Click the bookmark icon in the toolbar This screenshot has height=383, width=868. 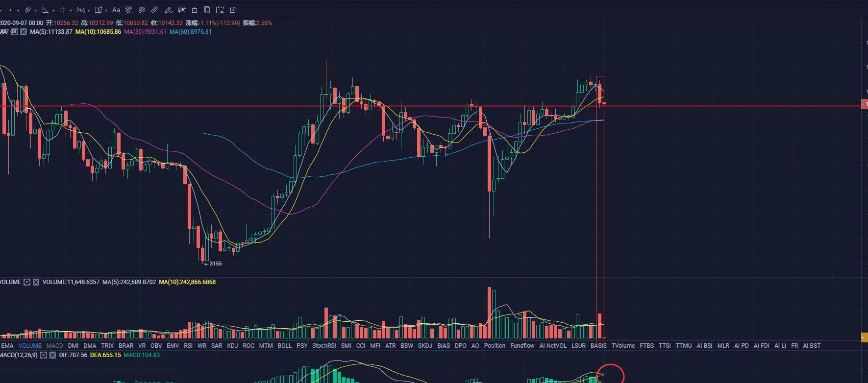pyautogui.click(x=207, y=10)
